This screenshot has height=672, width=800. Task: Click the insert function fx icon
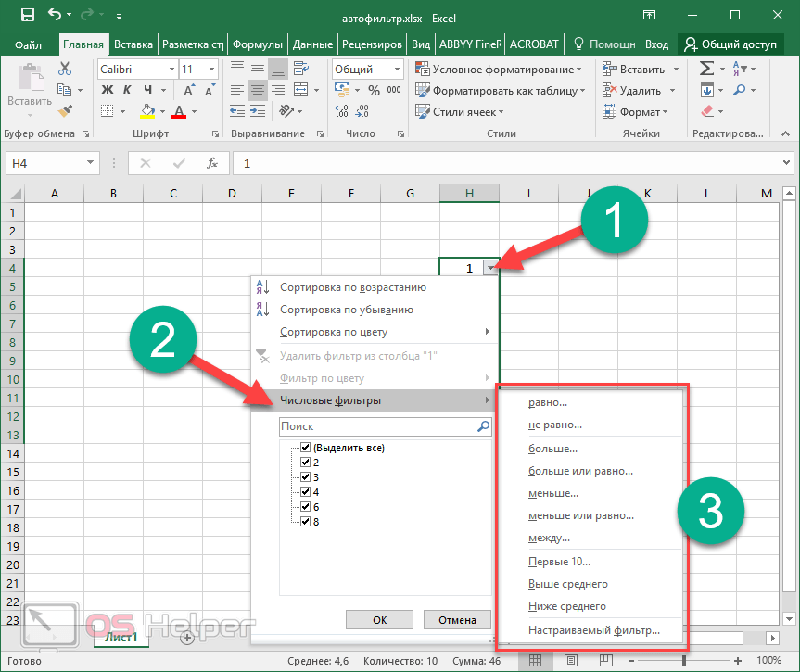point(212,163)
